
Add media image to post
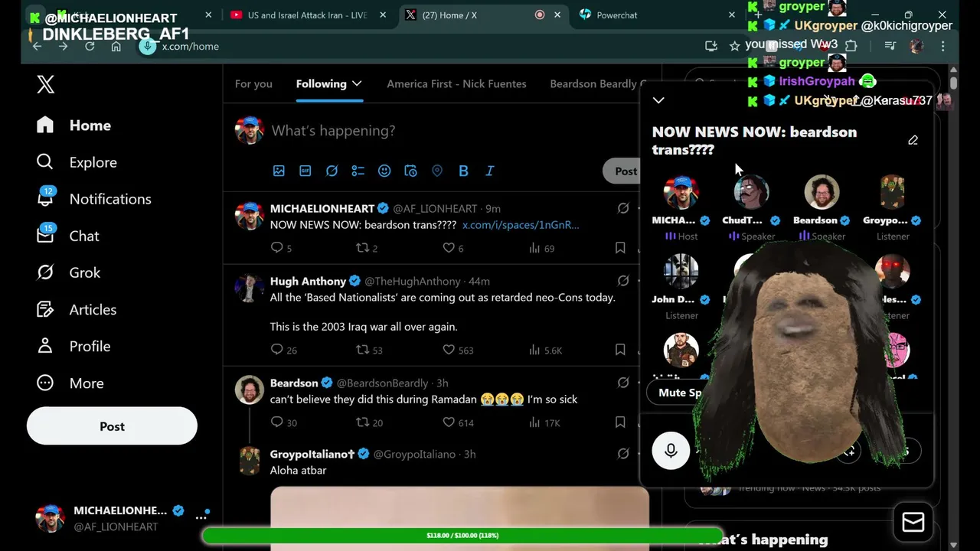click(x=279, y=171)
